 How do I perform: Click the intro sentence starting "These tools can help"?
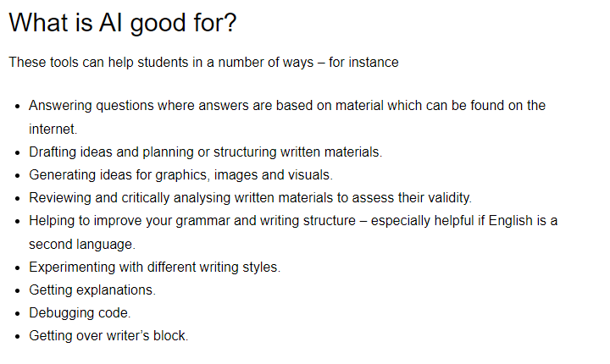click(203, 62)
